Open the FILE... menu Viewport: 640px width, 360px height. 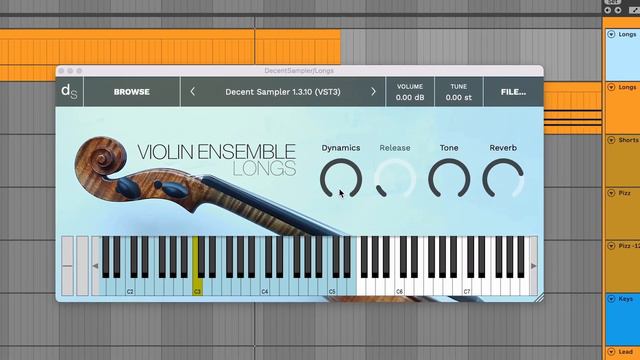(513, 92)
